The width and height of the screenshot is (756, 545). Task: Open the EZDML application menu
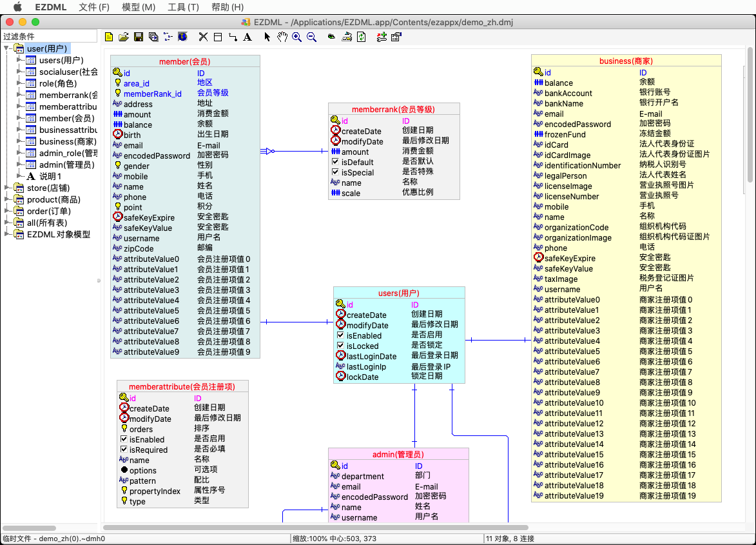point(51,7)
